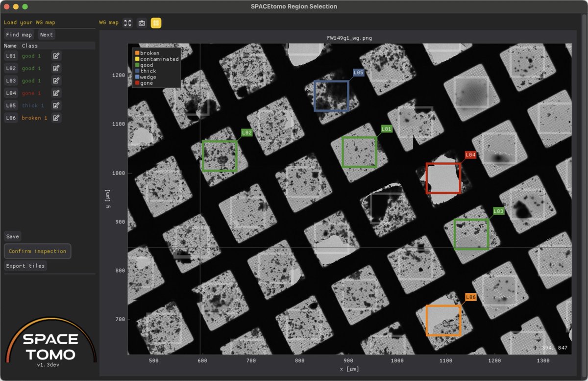This screenshot has width=588, height=381.
Task: Click the green macOS zoom window button
Action: (x=25, y=7)
